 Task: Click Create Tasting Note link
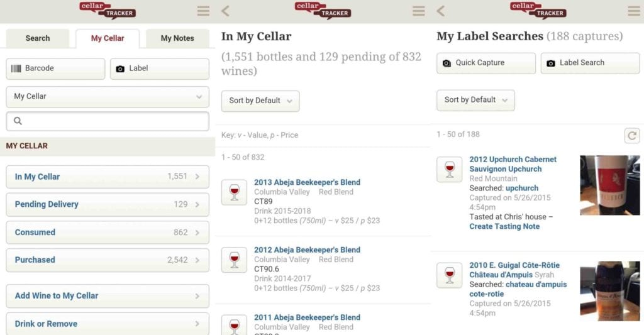point(504,226)
